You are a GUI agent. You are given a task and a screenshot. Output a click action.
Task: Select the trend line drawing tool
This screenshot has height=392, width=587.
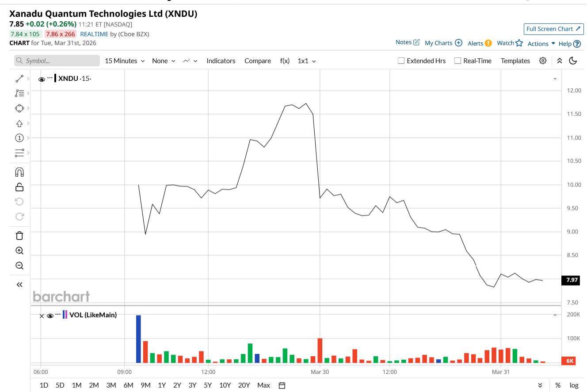tap(19, 79)
